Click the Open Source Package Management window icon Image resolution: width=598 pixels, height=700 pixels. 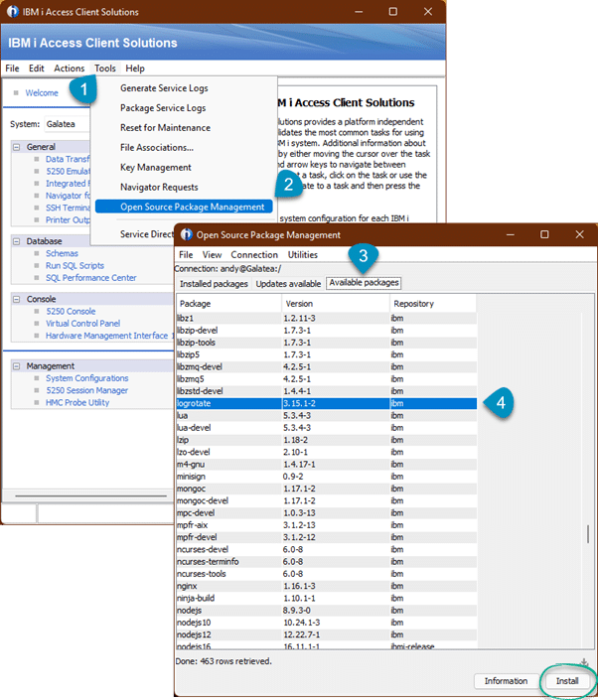tap(185, 235)
